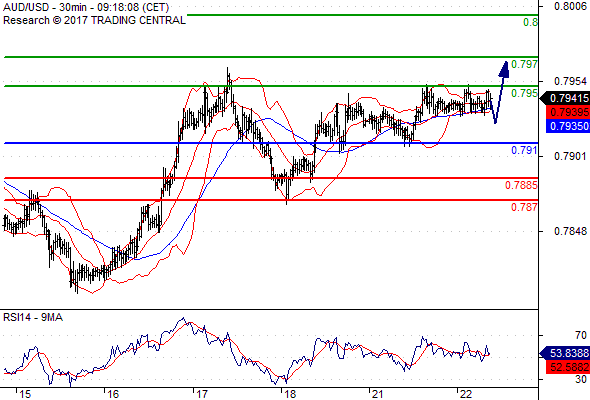Click the top green 0.8 resistance label
Screen dimensions: 590x400
[531, 23]
